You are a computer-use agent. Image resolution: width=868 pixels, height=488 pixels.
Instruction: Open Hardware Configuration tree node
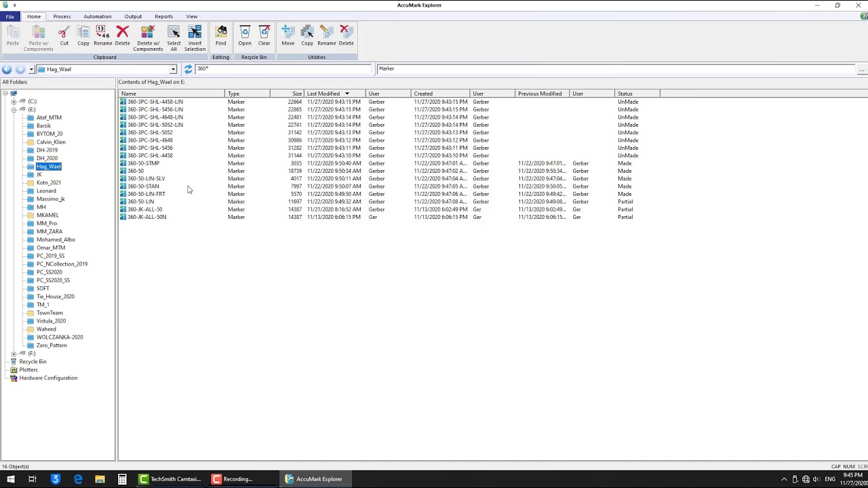[48, 378]
